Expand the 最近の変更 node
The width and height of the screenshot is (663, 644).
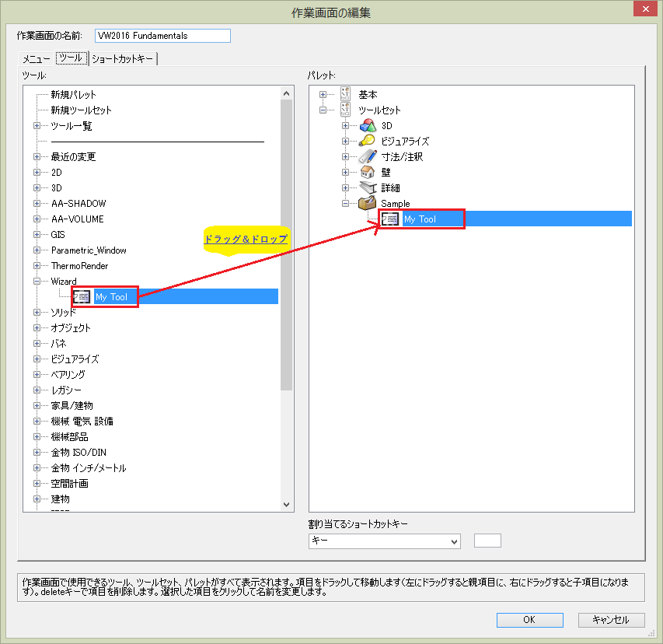[x=37, y=156]
